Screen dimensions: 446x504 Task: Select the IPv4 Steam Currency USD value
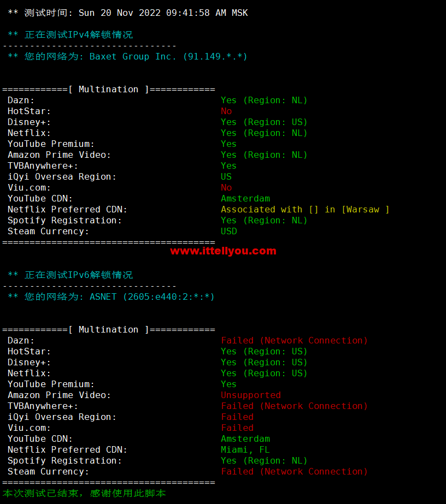click(x=229, y=232)
